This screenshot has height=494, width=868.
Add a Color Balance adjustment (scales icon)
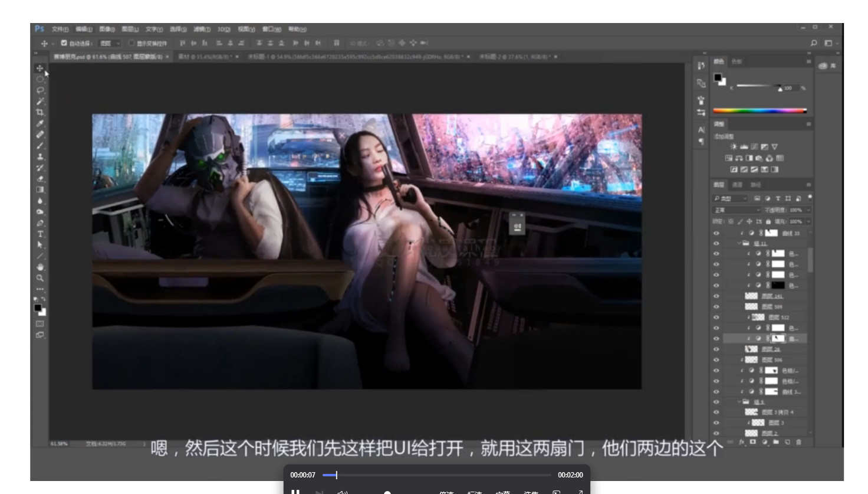pos(739,158)
